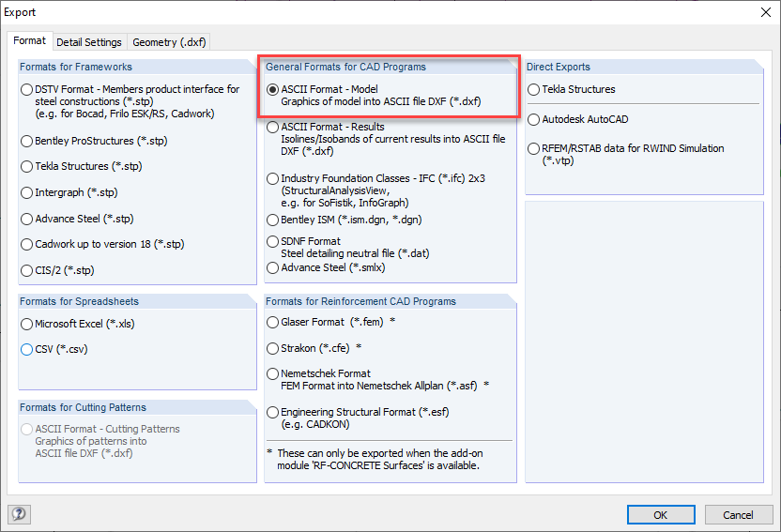The width and height of the screenshot is (781, 532).
Task: Choose Engineering Structural Format (*.esf)
Action: [273, 412]
